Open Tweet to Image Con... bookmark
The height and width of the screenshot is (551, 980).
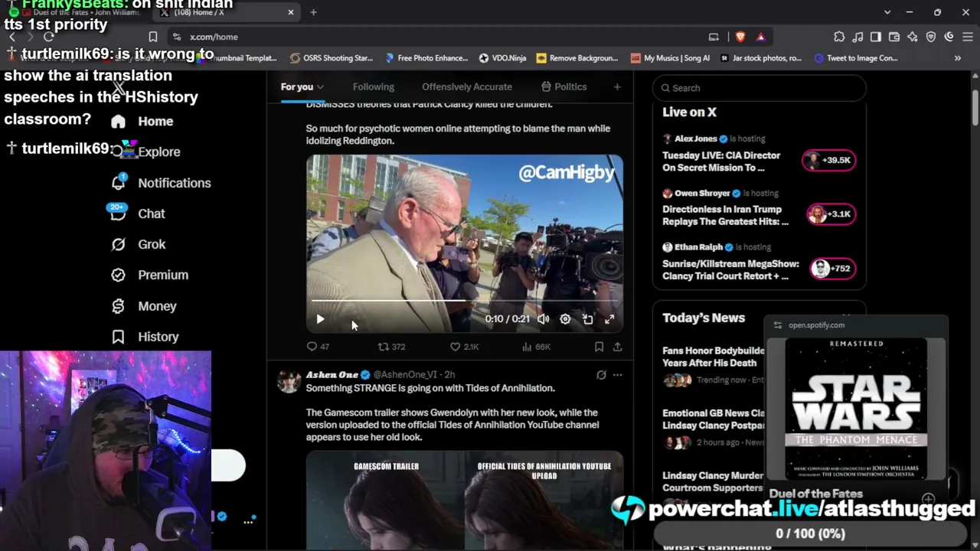[856, 58]
